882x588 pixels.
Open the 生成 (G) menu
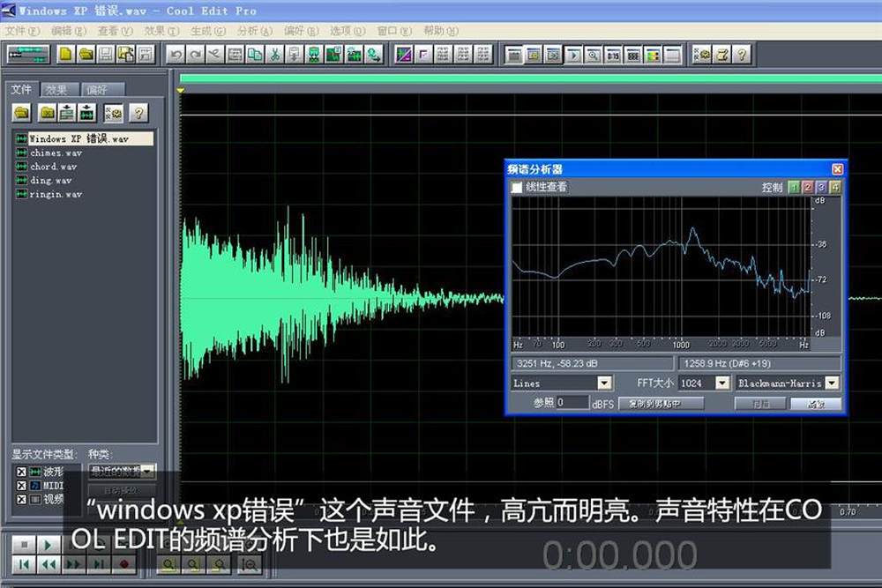click(208, 30)
